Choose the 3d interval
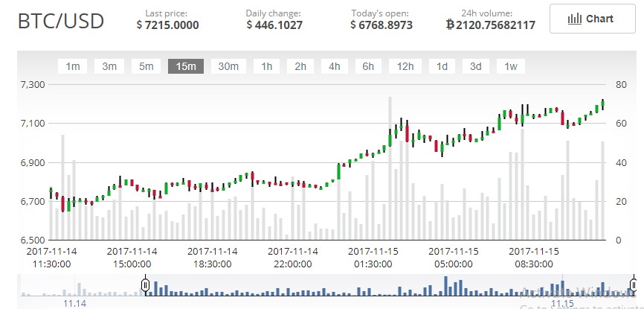 click(x=476, y=66)
